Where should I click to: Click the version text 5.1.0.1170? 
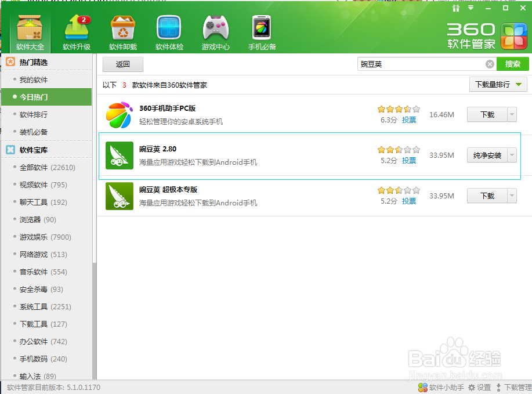(x=84, y=387)
